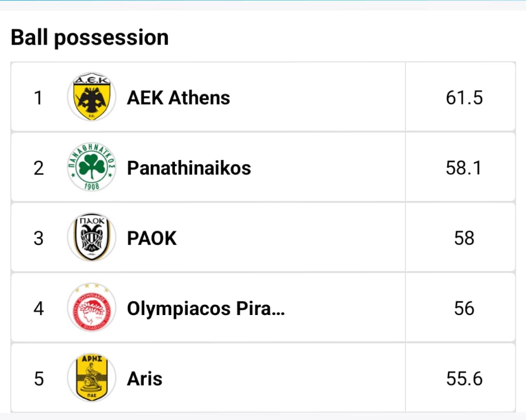The width and height of the screenshot is (527, 420).
Task: Click rank number 3 beside PAOK
Action: click(38, 238)
